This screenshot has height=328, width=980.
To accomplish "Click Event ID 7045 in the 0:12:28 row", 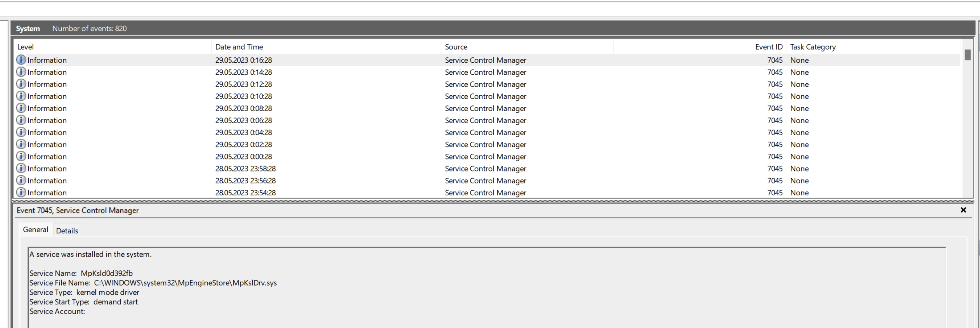I will [775, 84].
